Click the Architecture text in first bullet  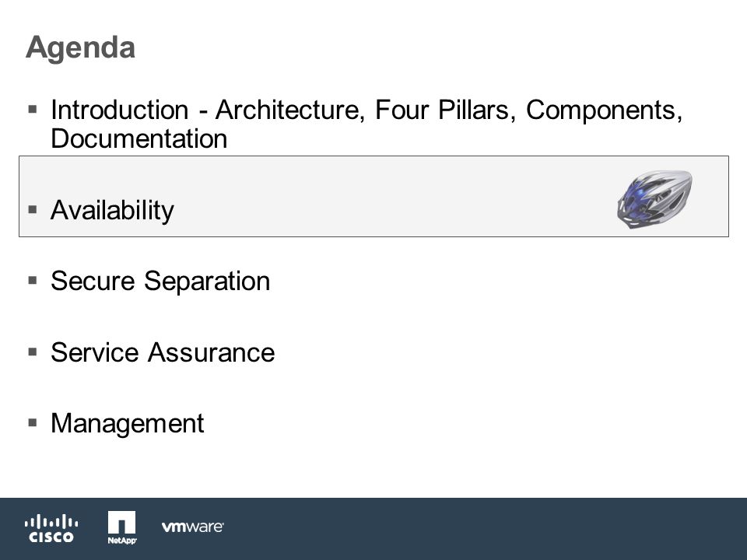290,110
